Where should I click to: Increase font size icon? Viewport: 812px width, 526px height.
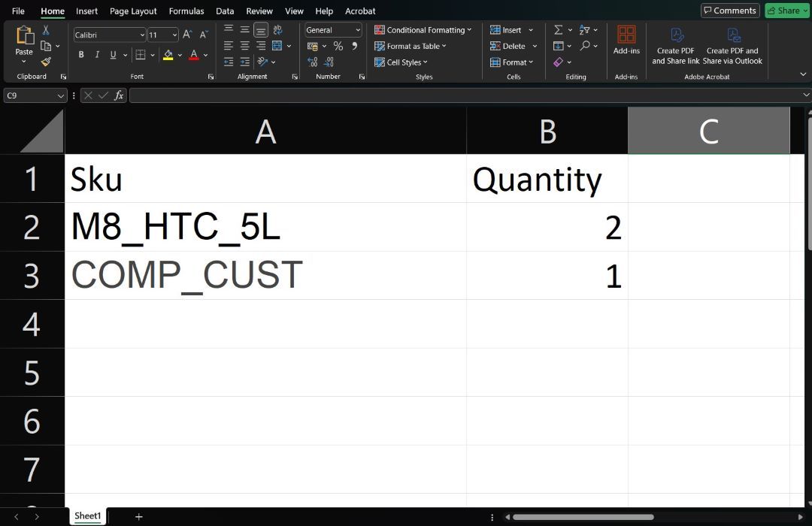[187, 34]
